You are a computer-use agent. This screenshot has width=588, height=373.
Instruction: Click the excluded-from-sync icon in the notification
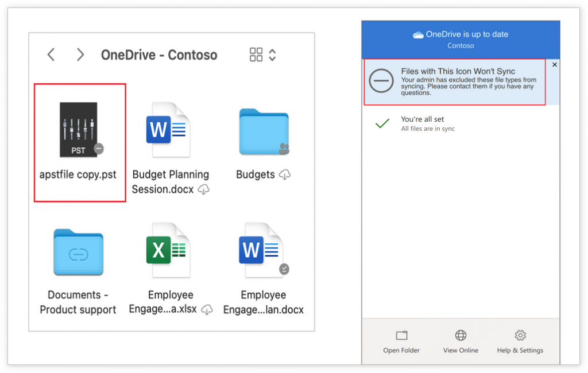(x=380, y=81)
